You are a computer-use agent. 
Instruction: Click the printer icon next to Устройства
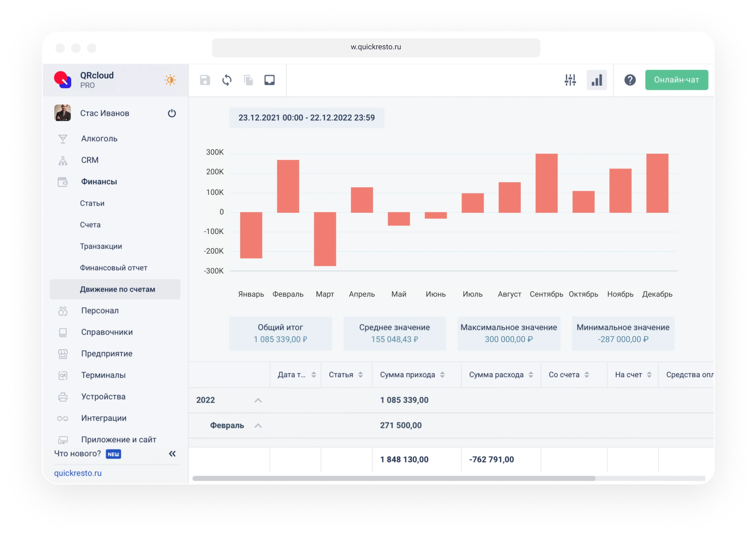(63, 397)
